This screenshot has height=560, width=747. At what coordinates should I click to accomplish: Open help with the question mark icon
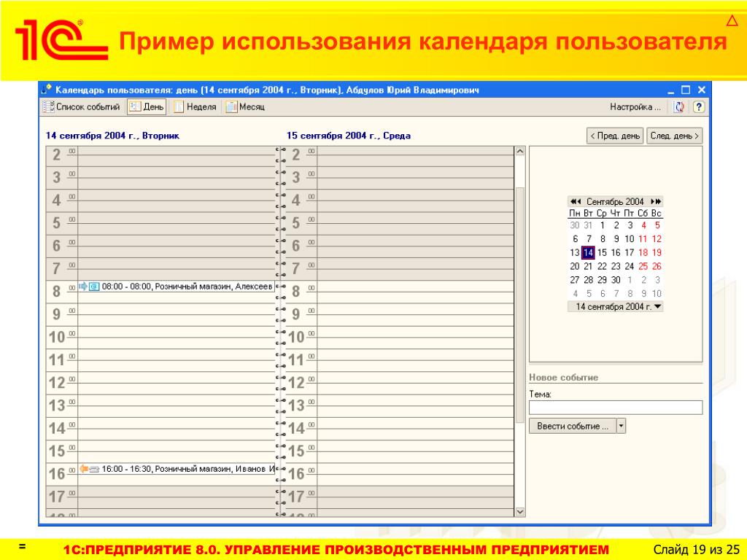[698, 107]
